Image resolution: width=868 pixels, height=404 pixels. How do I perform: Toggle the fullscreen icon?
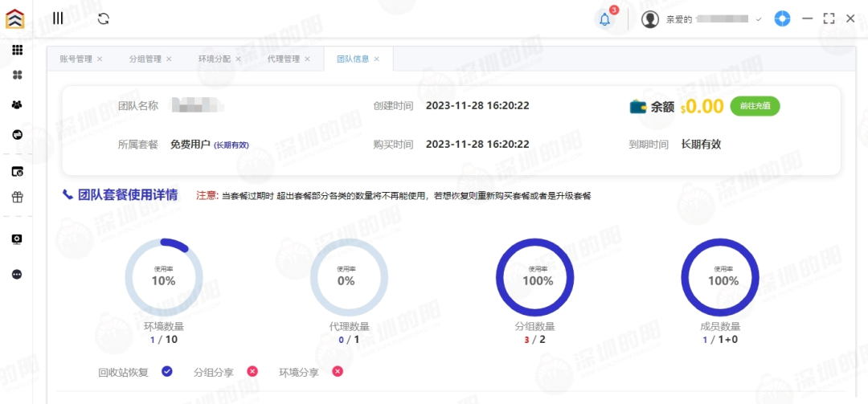pos(829,18)
